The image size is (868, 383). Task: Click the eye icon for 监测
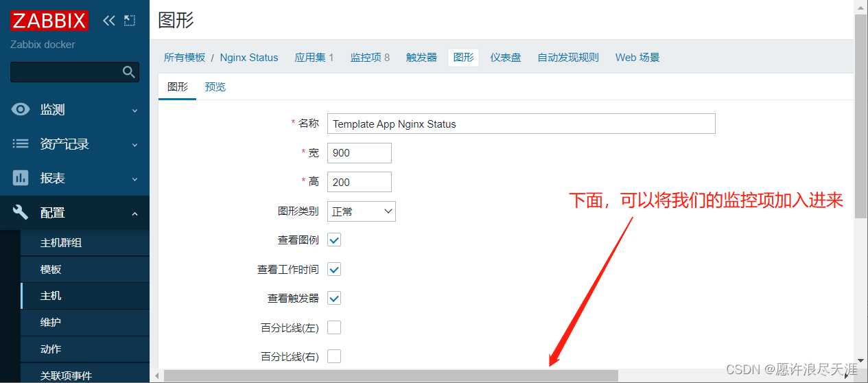click(21, 110)
